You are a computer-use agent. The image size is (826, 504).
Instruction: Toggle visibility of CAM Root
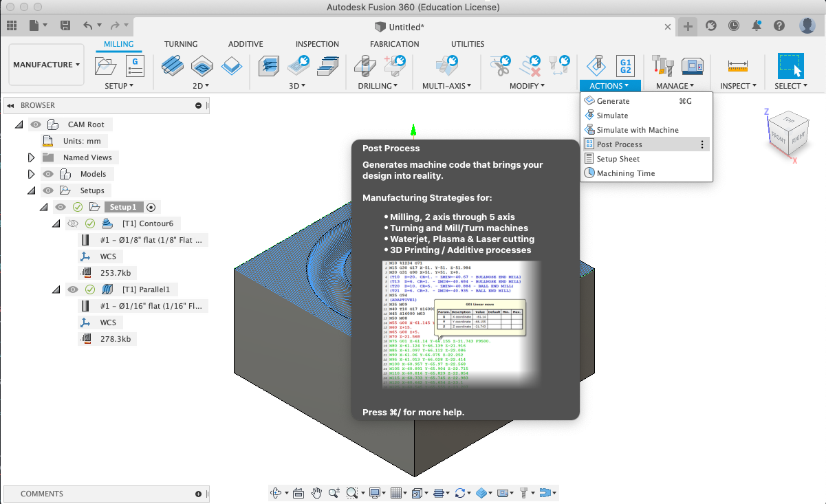coord(36,124)
